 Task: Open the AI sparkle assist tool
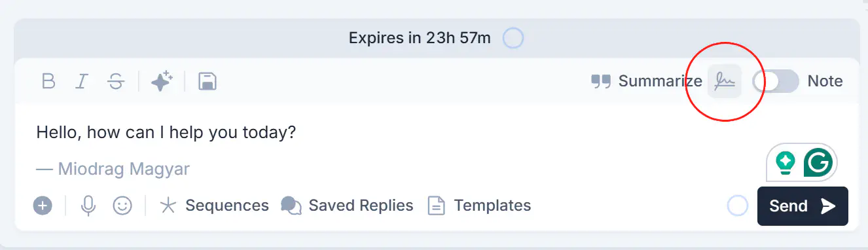[162, 82]
